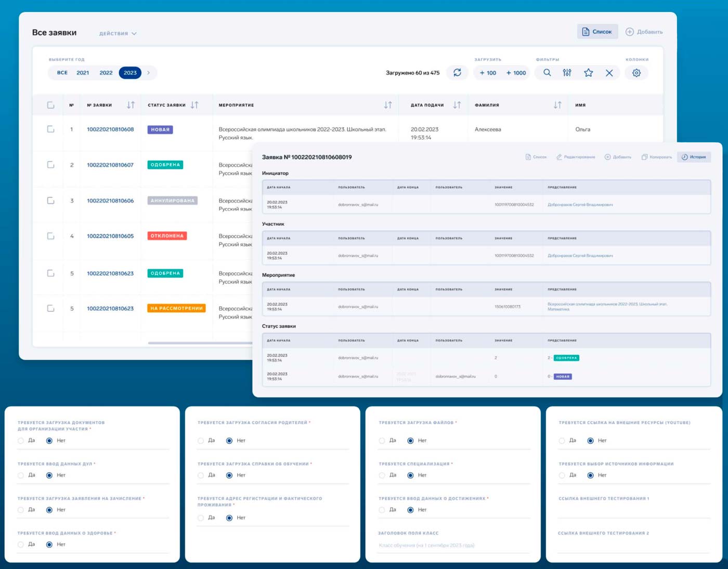Open application link 10022021810608
The image size is (728, 569).
click(110, 129)
